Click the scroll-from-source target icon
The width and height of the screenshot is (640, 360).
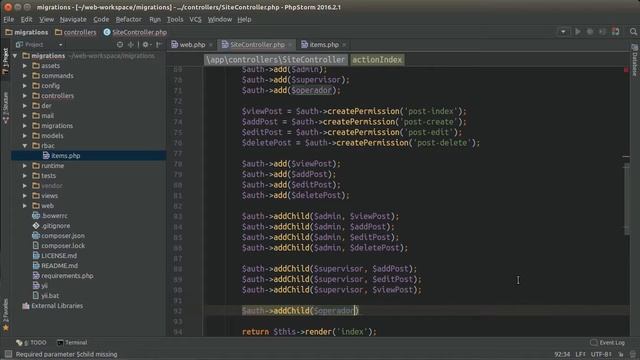point(120,44)
